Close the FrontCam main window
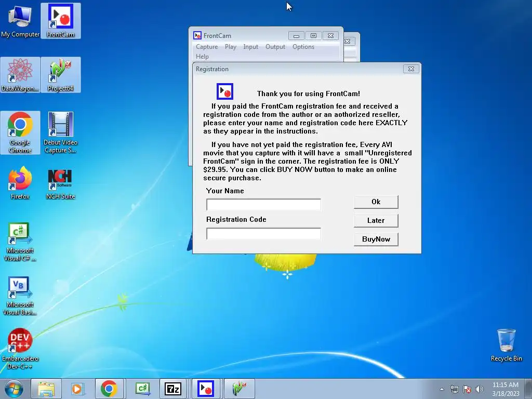Viewport: 532px width, 399px height. click(x=330, y=36)
